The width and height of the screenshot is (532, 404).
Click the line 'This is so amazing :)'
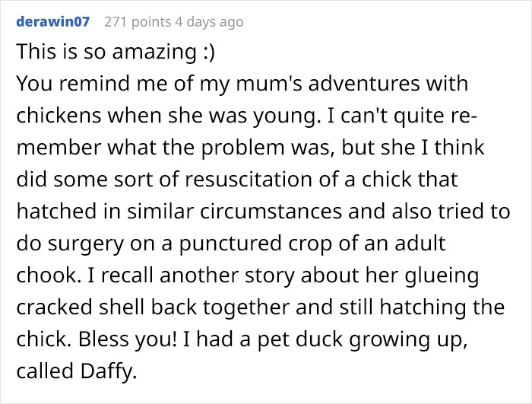point(116,52)
